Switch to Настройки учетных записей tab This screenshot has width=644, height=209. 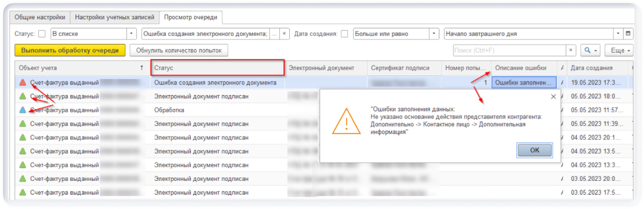click(114, 17)
